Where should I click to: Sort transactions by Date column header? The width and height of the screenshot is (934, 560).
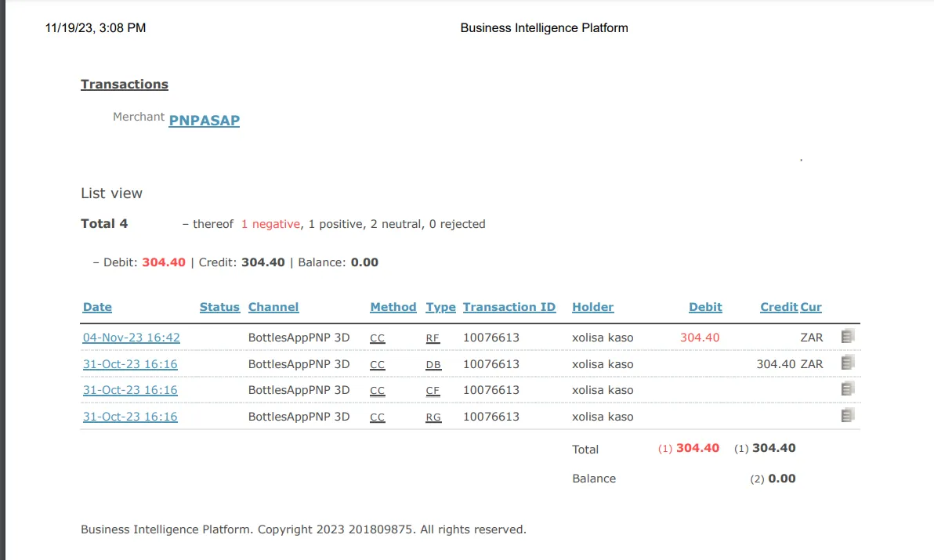pyautogui.click(x=97, y=307)
